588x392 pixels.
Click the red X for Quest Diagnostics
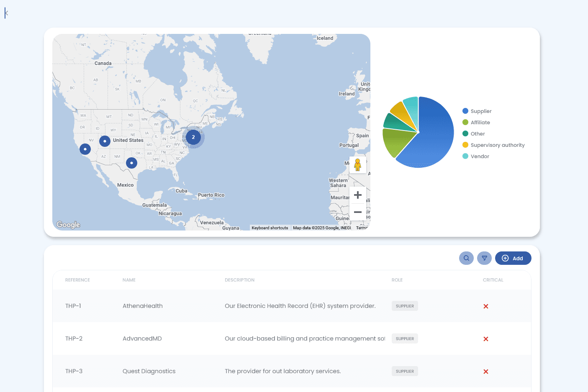point(485,372)
